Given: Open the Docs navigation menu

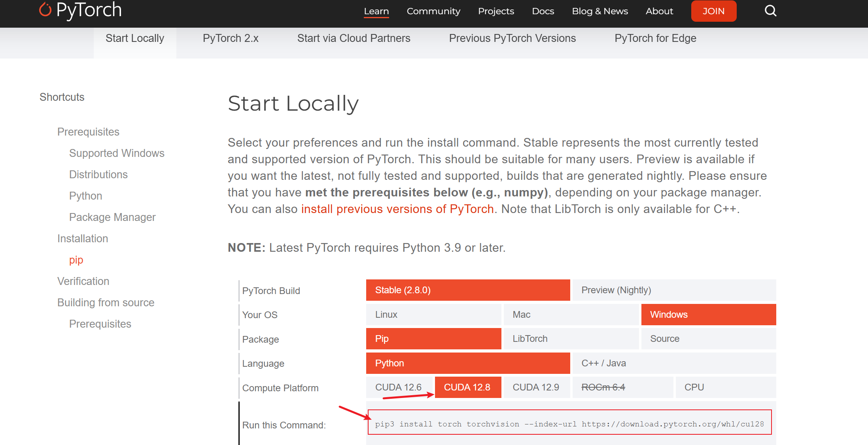Looking at the screenshot, I should (543, 11).
